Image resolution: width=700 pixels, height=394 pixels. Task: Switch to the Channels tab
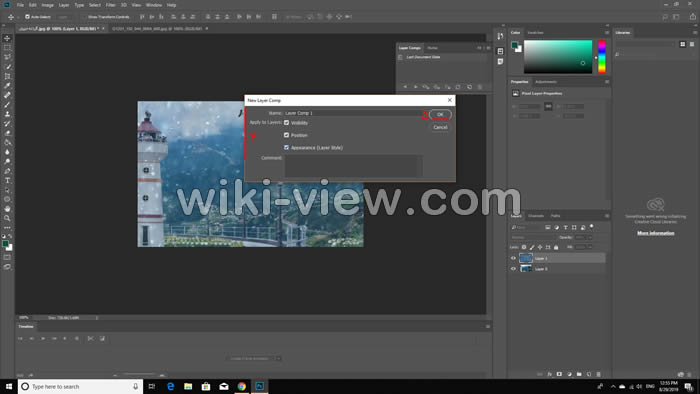[x=536, y=216]
